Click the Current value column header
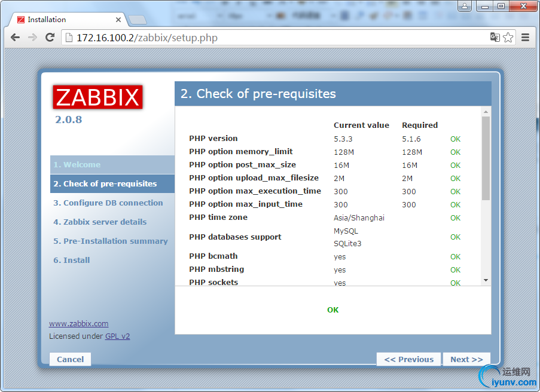540x392 pixels. [361, 125]
